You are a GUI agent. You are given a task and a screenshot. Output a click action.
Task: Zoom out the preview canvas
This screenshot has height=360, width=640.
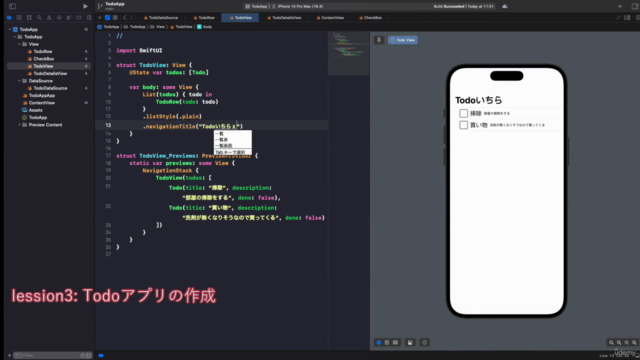611,343
